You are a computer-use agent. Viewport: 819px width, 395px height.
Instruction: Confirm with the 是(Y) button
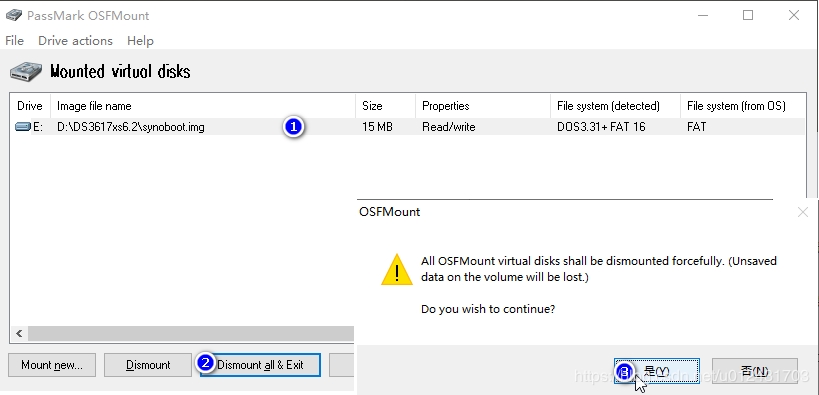657,371
